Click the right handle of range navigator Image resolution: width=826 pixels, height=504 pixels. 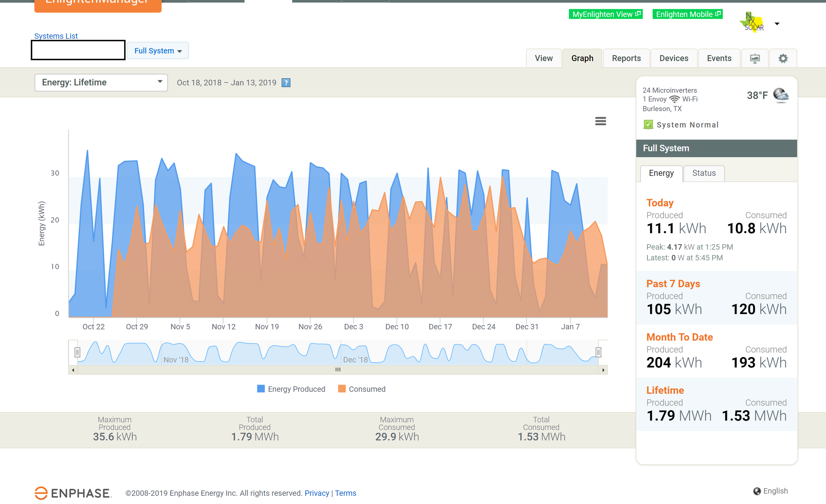point(598,352)
